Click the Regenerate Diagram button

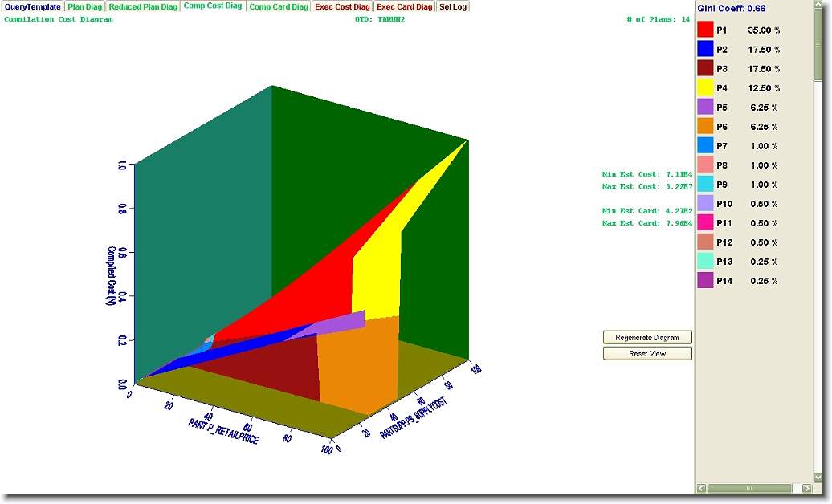click(647, 338)
